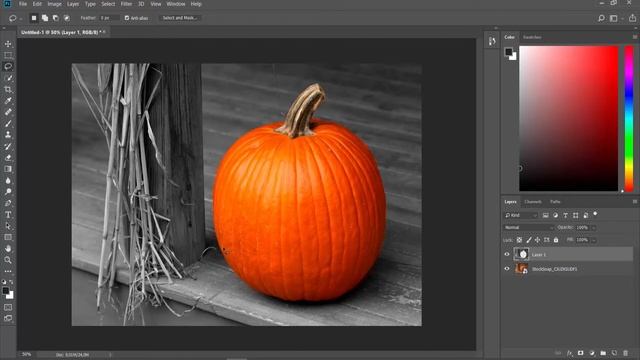The height and width of the screenshot is (360, 640).
Task: Click the Select and Mask button
Action: pos(180,18)
